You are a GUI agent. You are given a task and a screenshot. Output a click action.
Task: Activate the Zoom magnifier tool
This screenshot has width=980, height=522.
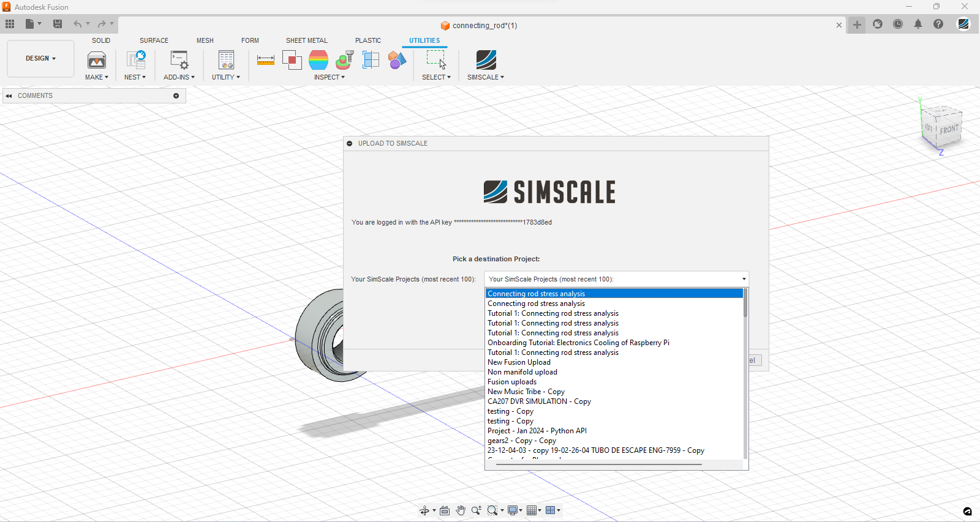(x=476, y=510)
